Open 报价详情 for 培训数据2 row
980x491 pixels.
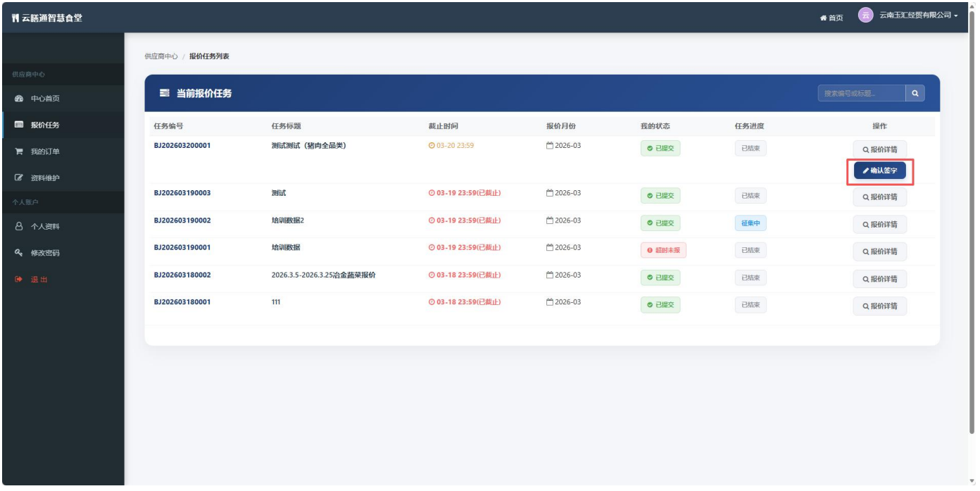879,225
